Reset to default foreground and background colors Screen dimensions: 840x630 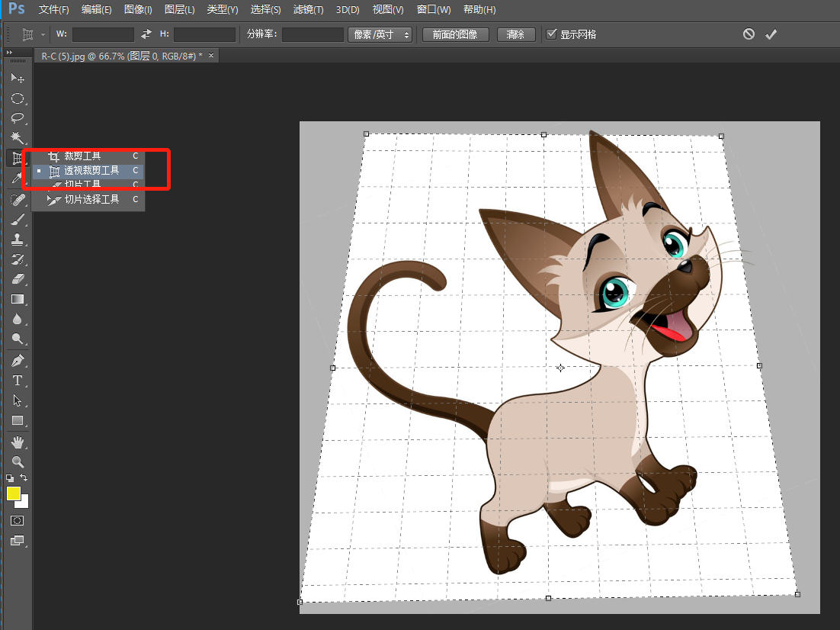click(10, 477)
